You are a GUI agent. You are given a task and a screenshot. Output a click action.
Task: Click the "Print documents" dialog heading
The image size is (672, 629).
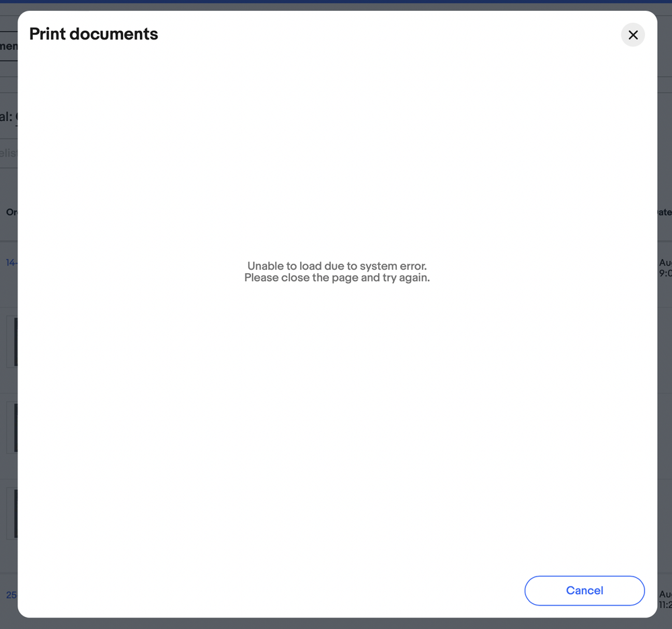click(x=94, y=34)
